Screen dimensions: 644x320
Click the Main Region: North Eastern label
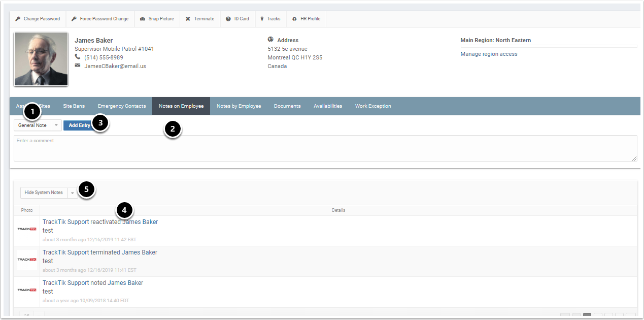(495, 40)
